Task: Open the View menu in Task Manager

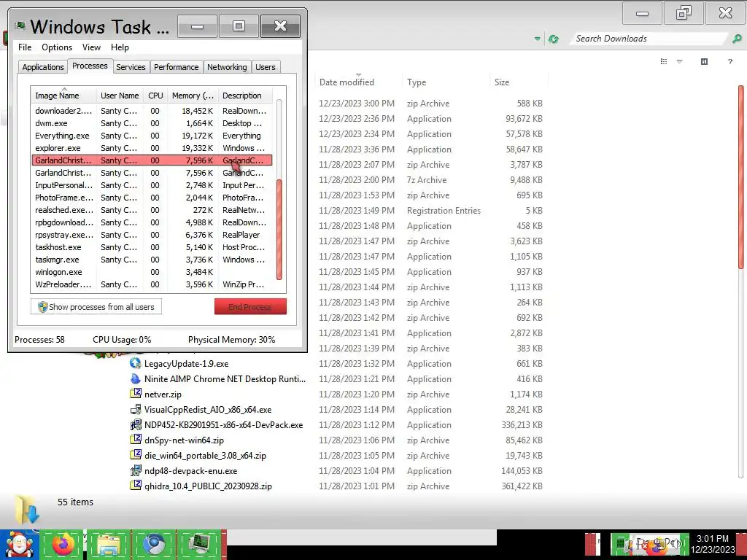Action: [x=91, y=47]
